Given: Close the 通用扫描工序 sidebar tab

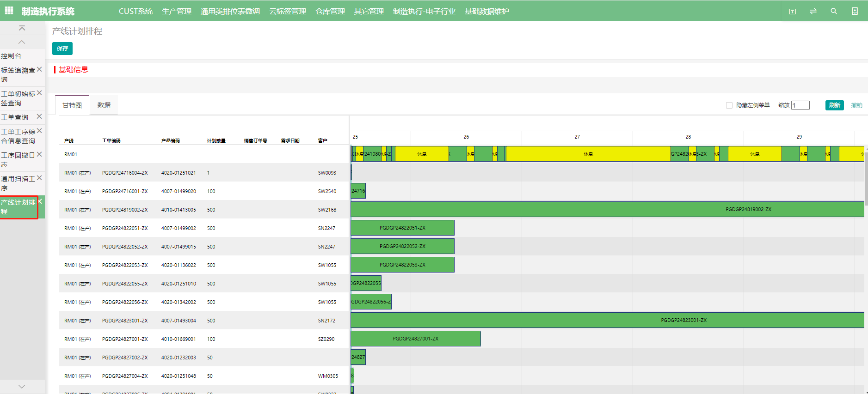Looking at the screenshot, I should click(39, 178).
